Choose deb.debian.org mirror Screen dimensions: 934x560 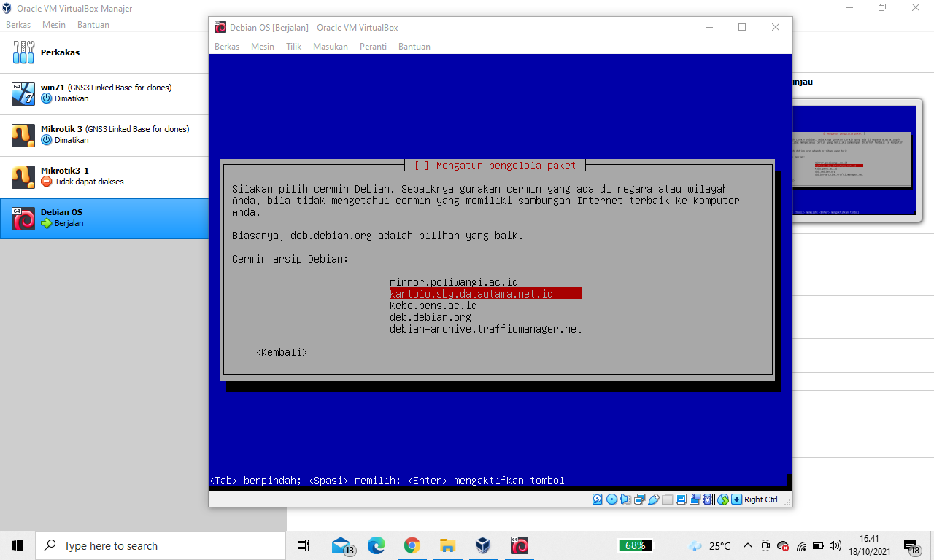431,317
